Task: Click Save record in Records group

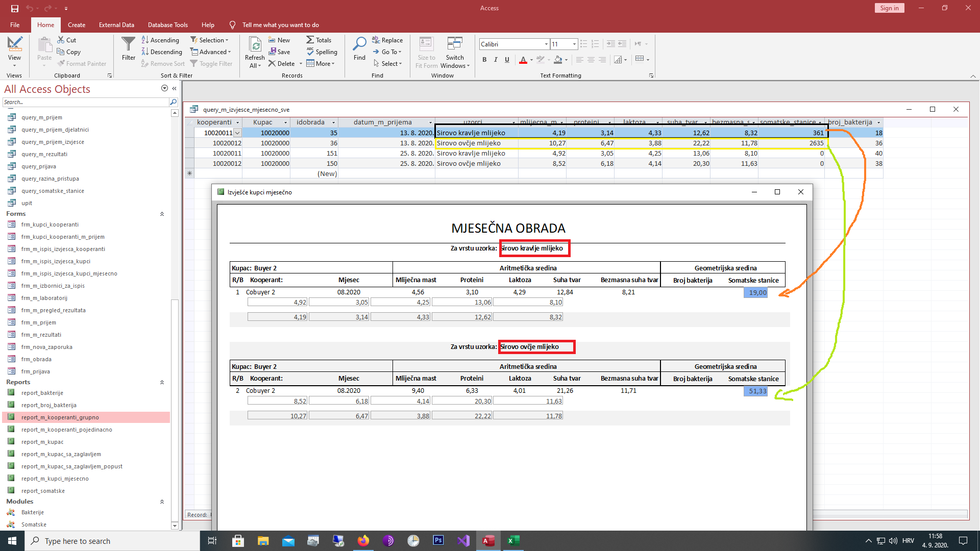Action: pos(279,52)
